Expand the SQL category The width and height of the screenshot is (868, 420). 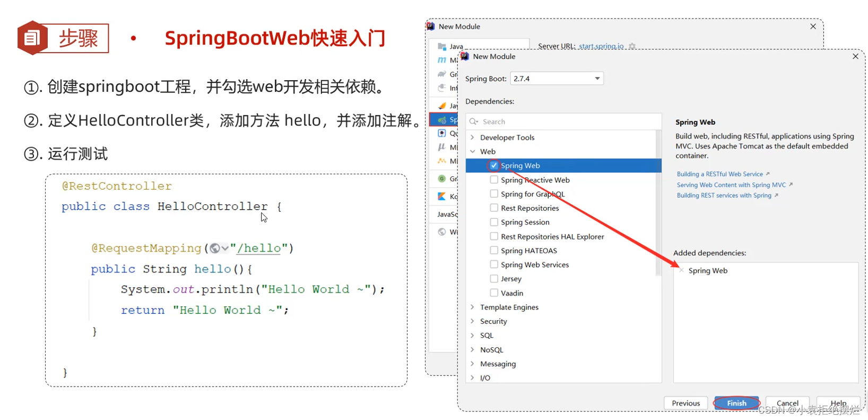pos(473,335)
